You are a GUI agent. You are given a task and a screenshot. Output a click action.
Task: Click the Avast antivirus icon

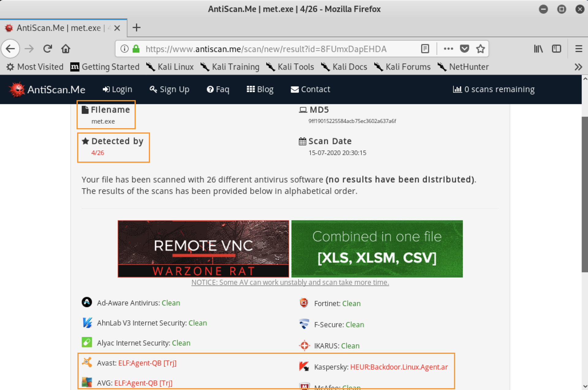coord(87,362)
